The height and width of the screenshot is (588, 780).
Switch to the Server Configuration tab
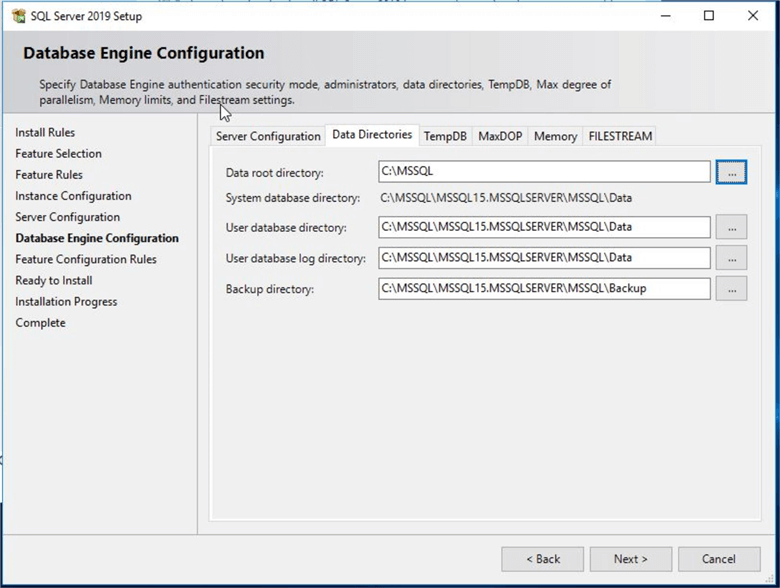[x=268, y=136]
